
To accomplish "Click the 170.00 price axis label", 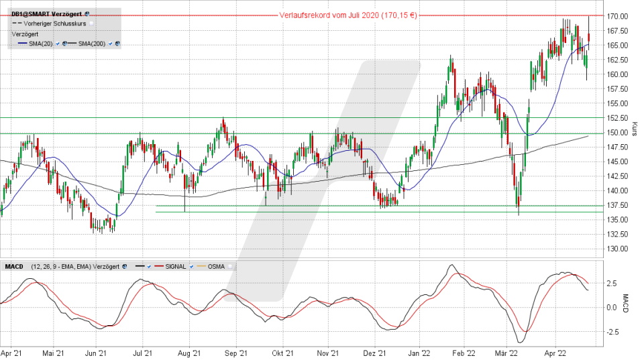I will coord(618,16).
